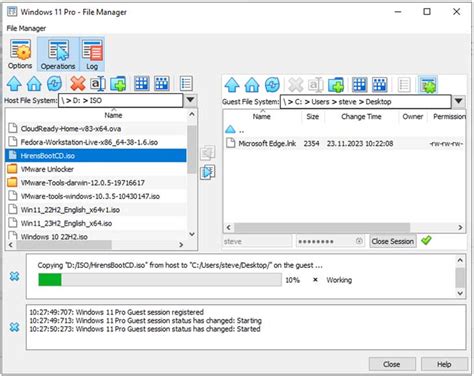
Task: Click the Working status label
Action: 339,280
